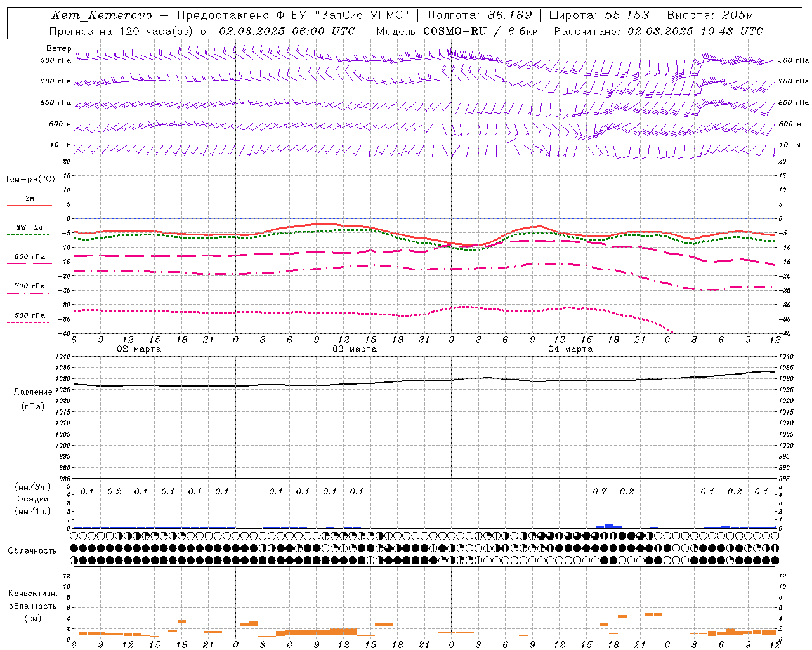The height and width of the screenshot is (650, 812).
Task: Select the Прогноз на 120 часа(ов) text
Action: click(x=122, y=31)
